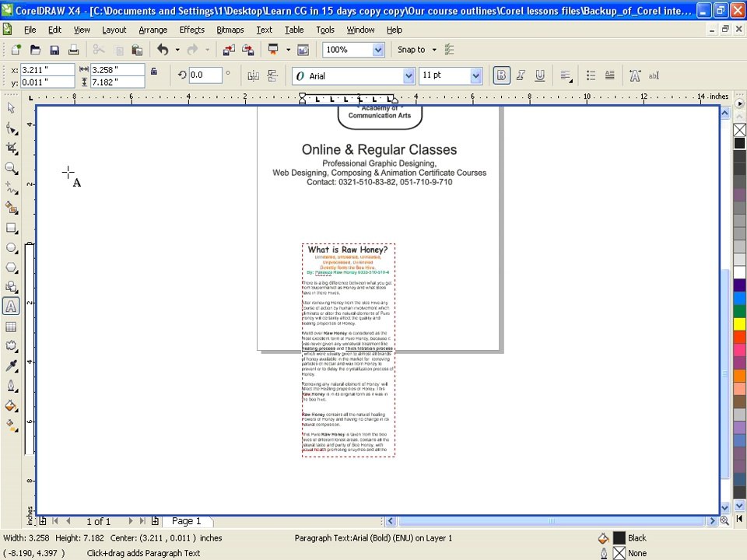The image size is (747, 560).
Task: Switch to Page 1 tab
Action: pyautogui.click(x=186, y=521)
